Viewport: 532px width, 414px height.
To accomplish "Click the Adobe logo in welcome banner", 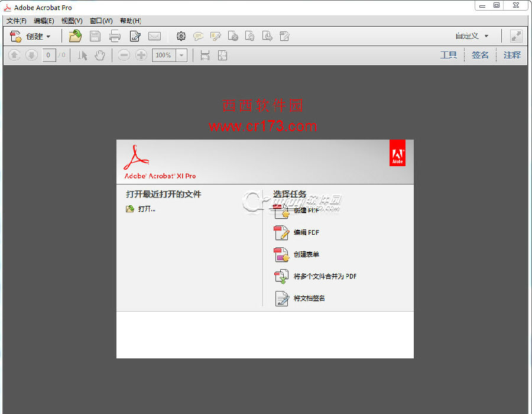I will [x=397, y=153].
